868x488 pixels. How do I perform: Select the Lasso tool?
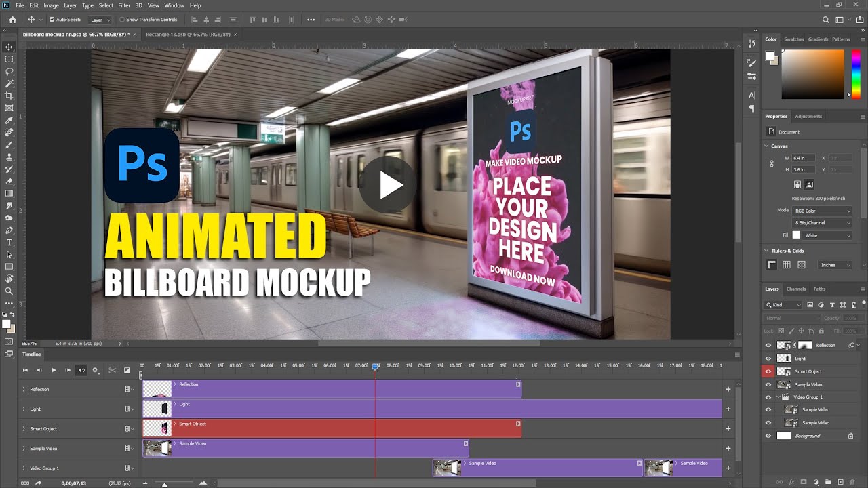tap(9, 71)
